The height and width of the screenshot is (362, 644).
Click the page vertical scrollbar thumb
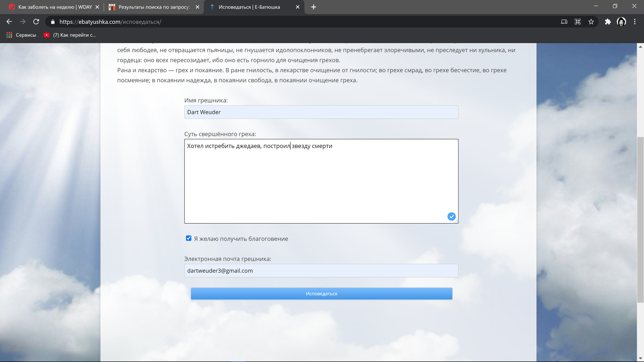(x=640, y=220)
